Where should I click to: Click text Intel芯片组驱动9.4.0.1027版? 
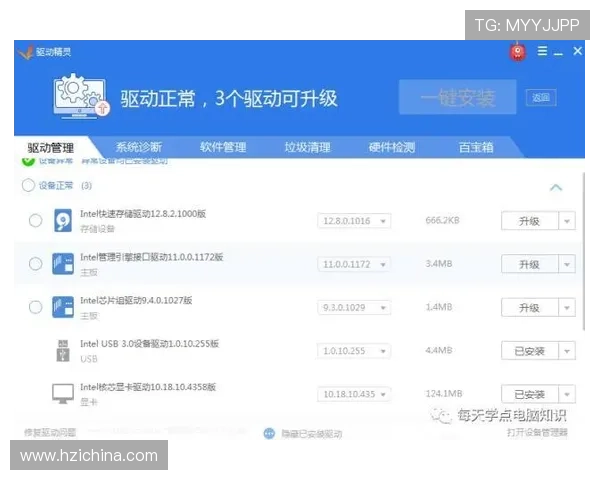point(136,300)
